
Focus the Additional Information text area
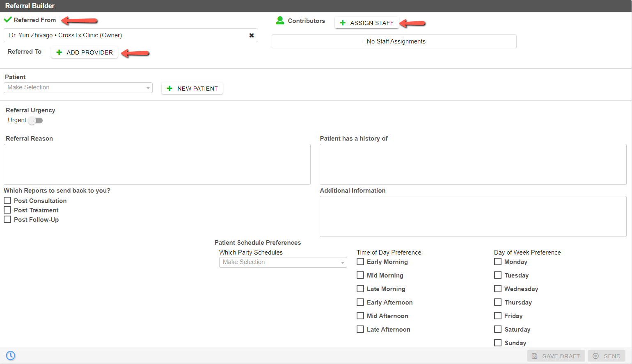(x=473, y=216)
